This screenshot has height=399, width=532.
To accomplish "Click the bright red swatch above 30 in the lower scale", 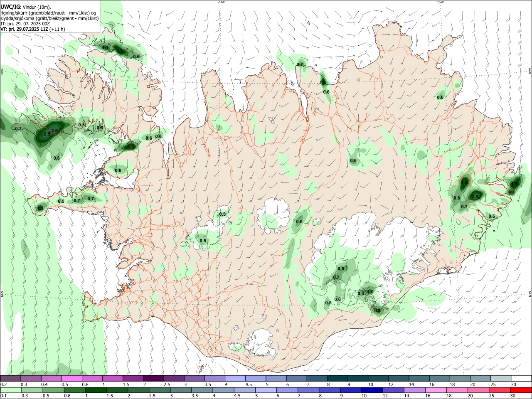I will click(521, 390).
